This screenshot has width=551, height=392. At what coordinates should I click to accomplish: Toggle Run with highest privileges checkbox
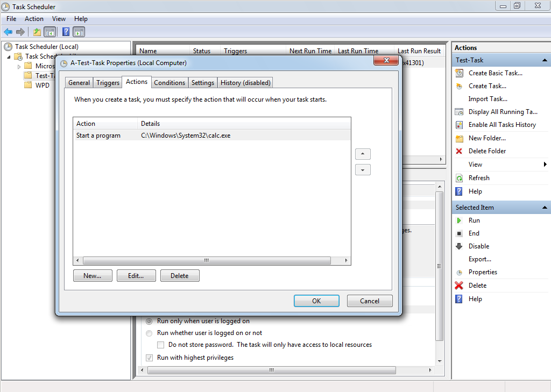[x=150, y=358]
